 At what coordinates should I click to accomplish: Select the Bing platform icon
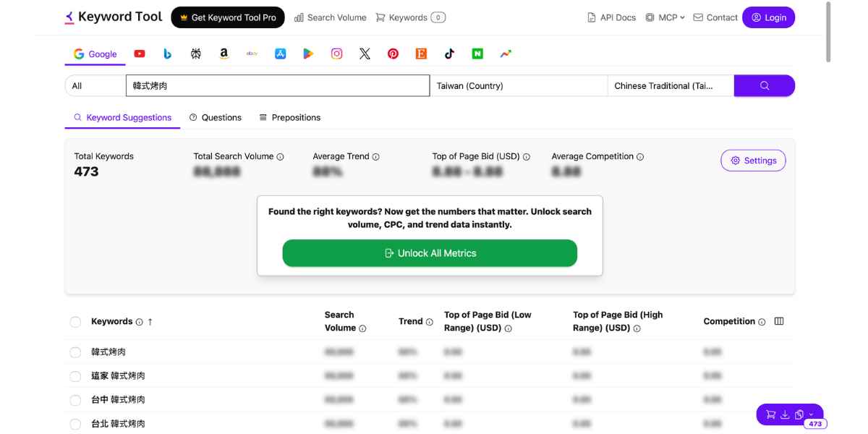click(x=167, y=54)
